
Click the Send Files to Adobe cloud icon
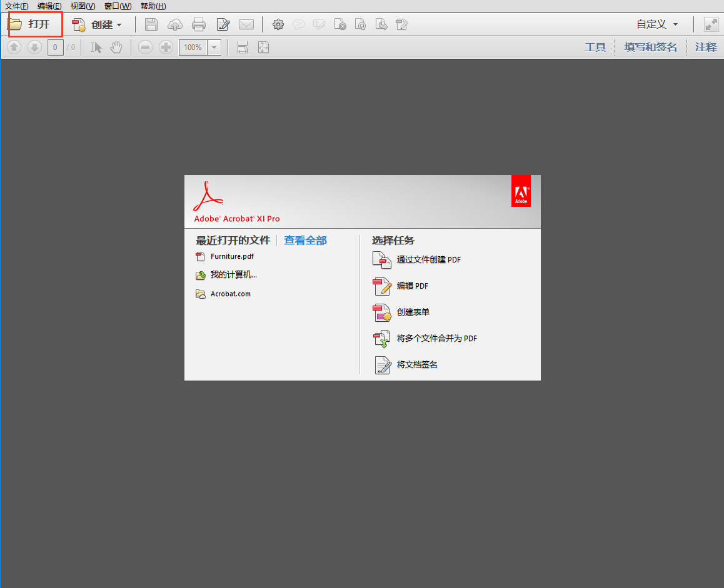(x=174, y=24)
